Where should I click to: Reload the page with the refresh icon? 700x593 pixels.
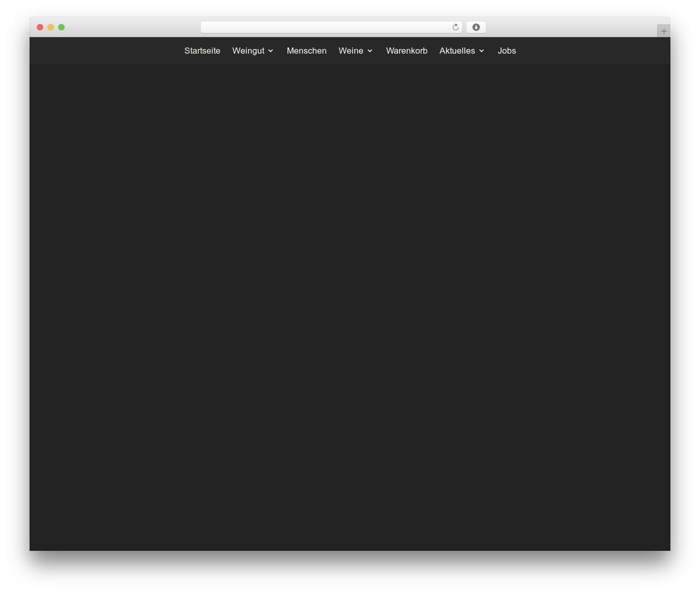pyautogui.click(x=455, y=27)
